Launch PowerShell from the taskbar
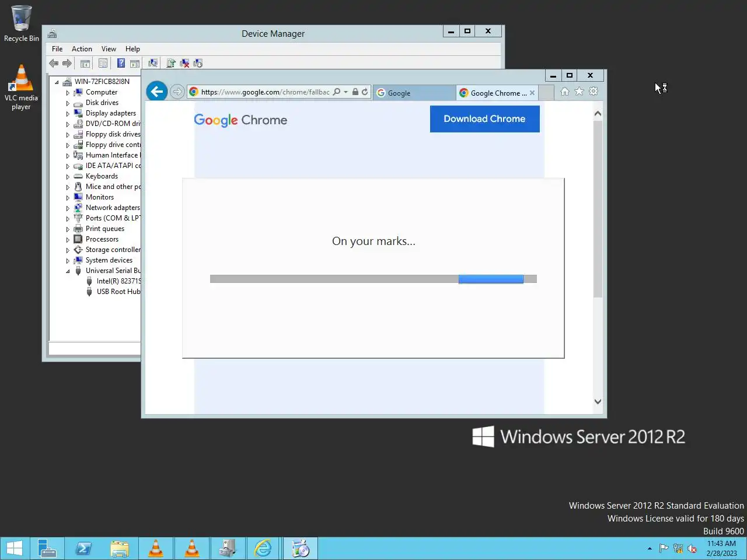The width and height of the screenshot is (747, 560). point(83,548)
